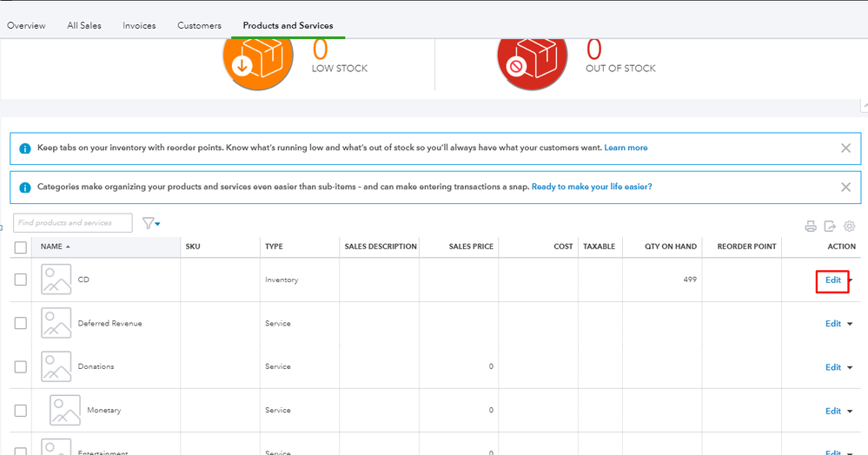The width and height of the screenshot is (868, 455).
Task: Expand the action dropdown for CD
Action: (851, 280)
